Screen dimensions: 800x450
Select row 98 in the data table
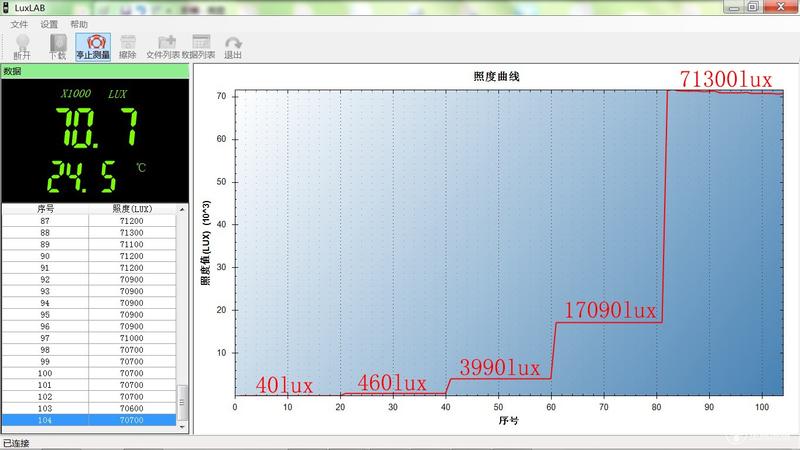pyautogui.click(x=89, y=349)
